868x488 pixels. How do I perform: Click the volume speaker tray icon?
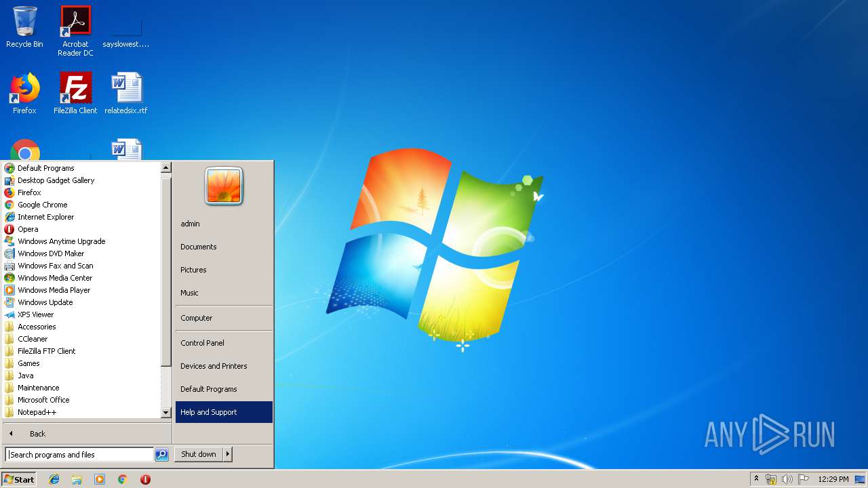787,479
